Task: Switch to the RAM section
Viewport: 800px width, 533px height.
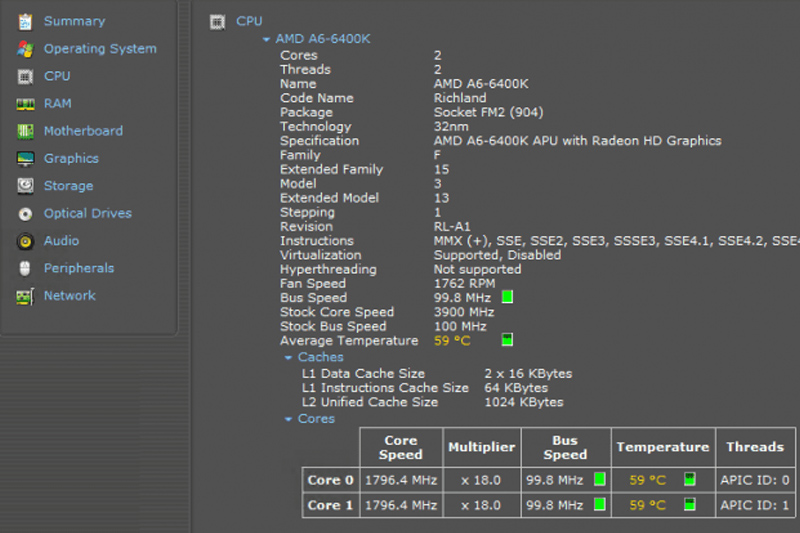Action: (x=58, y=104)
